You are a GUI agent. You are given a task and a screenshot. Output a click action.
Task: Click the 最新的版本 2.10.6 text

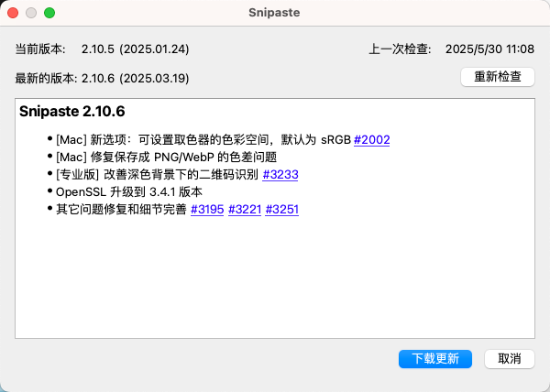coord(103,78)
